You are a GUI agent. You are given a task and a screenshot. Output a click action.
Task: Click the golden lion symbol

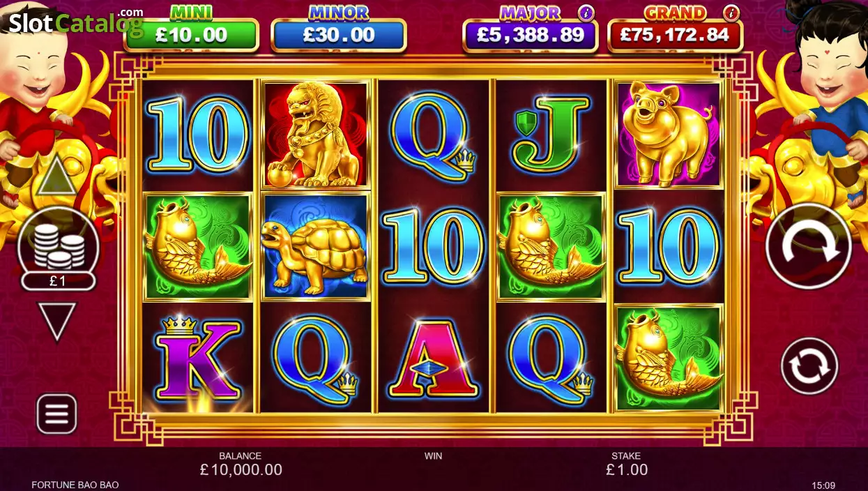click(316, 135)
